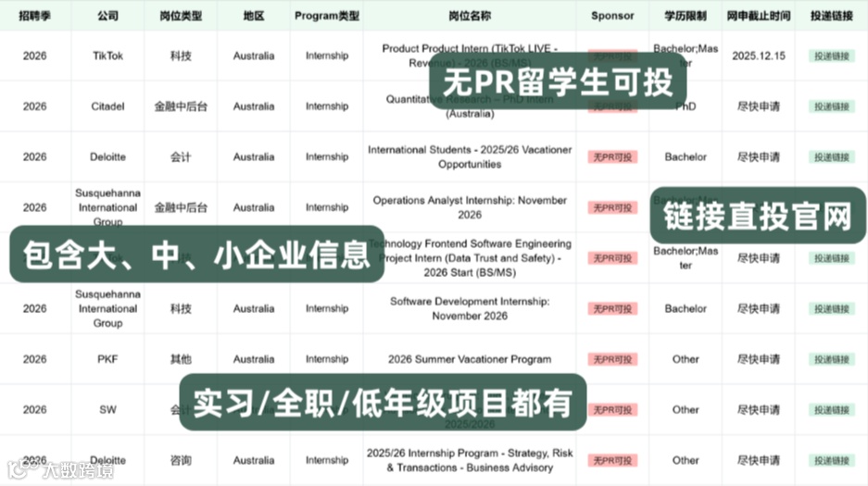
Task: Open the 投递链接 link for the Frontend Software Engineering row
Action: (832, 258)
